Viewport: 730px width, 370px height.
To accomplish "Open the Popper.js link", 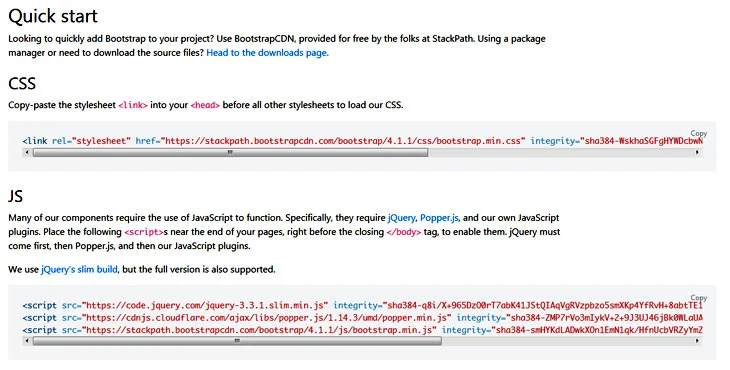I will (x=439, y=217).
